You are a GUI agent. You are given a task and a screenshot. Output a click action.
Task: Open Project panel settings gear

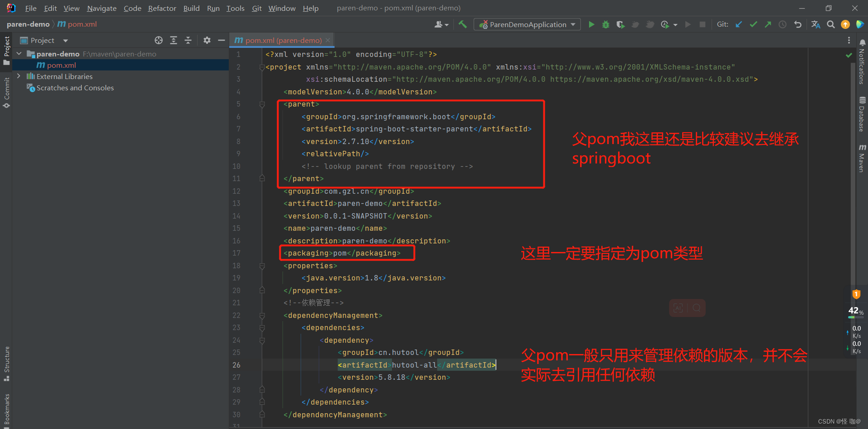(207, 40)
